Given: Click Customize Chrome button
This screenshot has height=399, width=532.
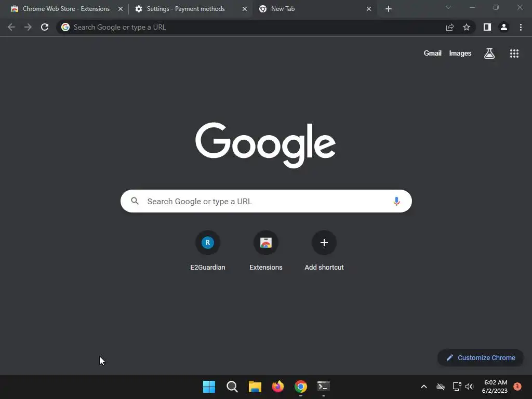Looking at the screenshot, I should (481, 357).
